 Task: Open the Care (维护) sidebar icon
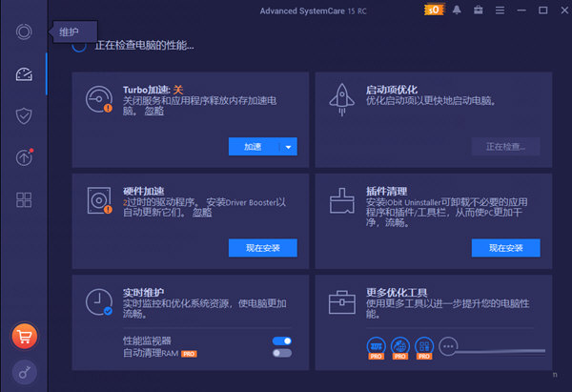click(x=24, y=31)
